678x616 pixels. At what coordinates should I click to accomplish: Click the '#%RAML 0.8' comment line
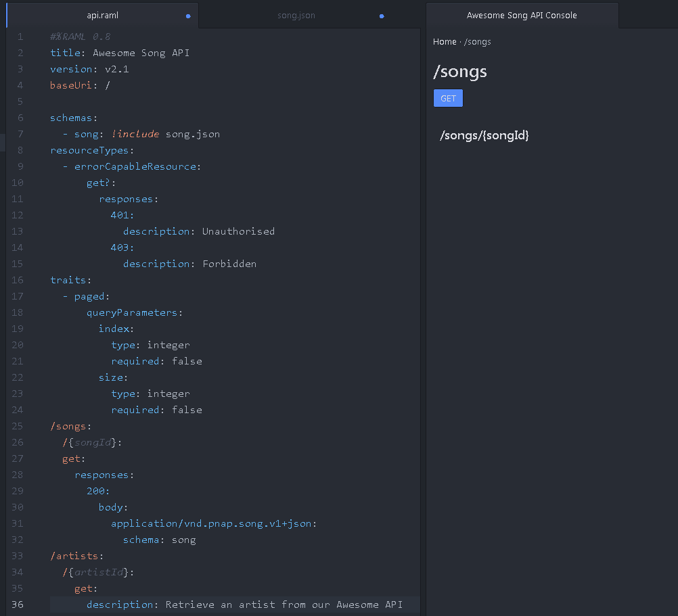(x=81, y=37)
